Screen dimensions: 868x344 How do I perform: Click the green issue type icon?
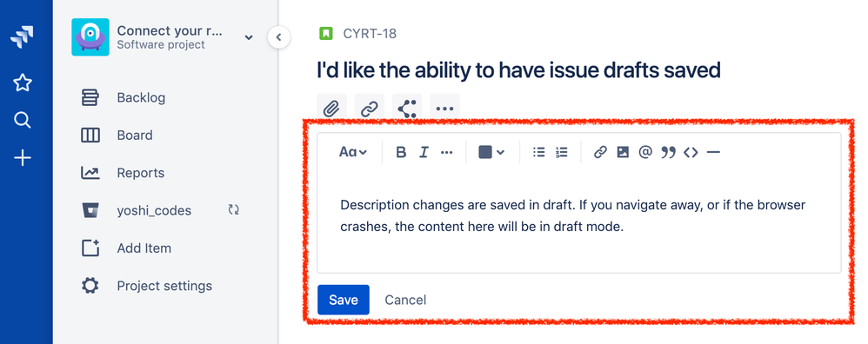(x=326, y=34)
